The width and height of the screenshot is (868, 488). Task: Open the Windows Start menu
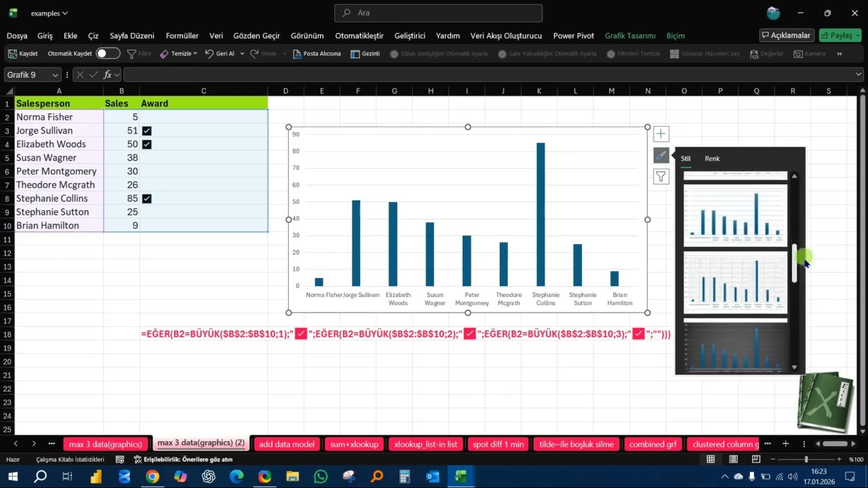(13, 476)
